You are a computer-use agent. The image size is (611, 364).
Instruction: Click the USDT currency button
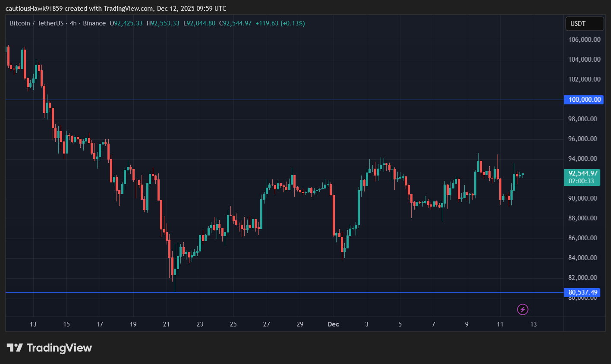coord(584,24)
